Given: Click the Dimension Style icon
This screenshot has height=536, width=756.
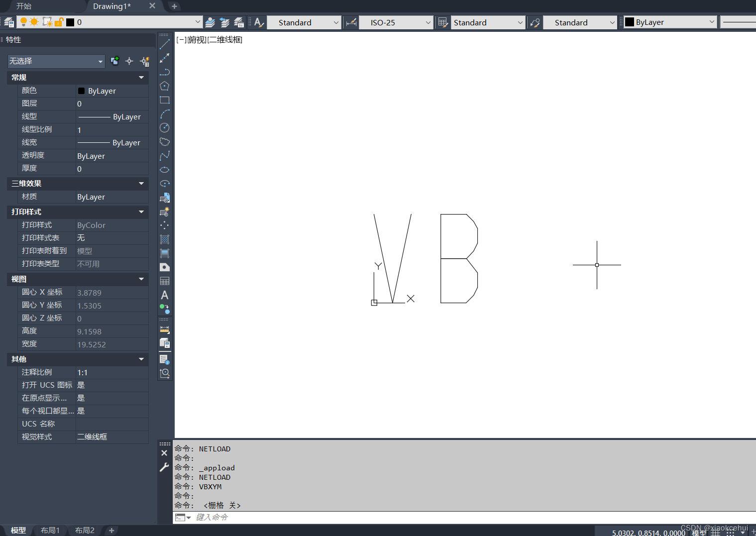Looking at the screenshot, I should (351, 22).
